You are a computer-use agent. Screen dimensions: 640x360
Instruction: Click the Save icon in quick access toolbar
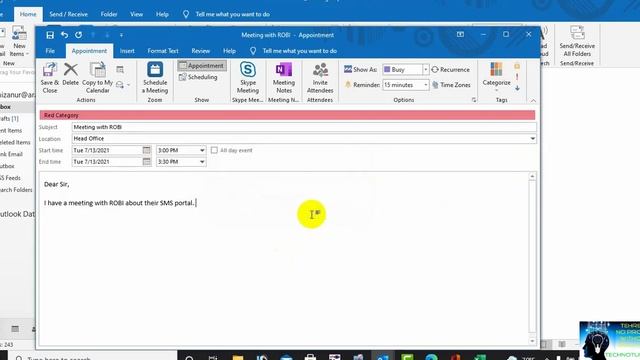pos(50,35)
